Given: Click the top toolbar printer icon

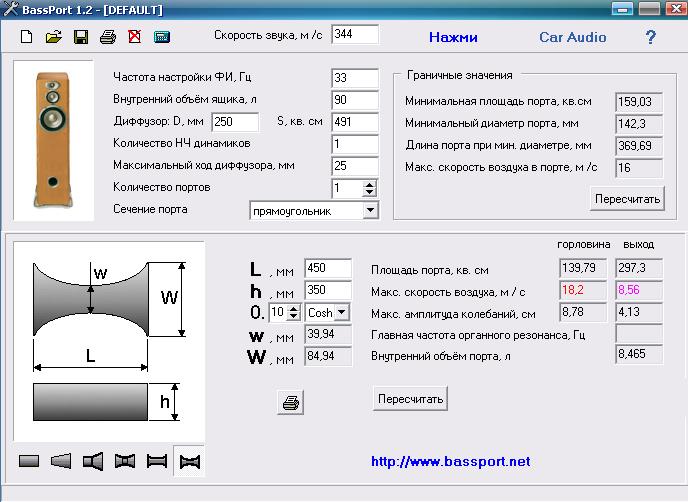Looking at the screenshot, I should (x=108, y=38).
